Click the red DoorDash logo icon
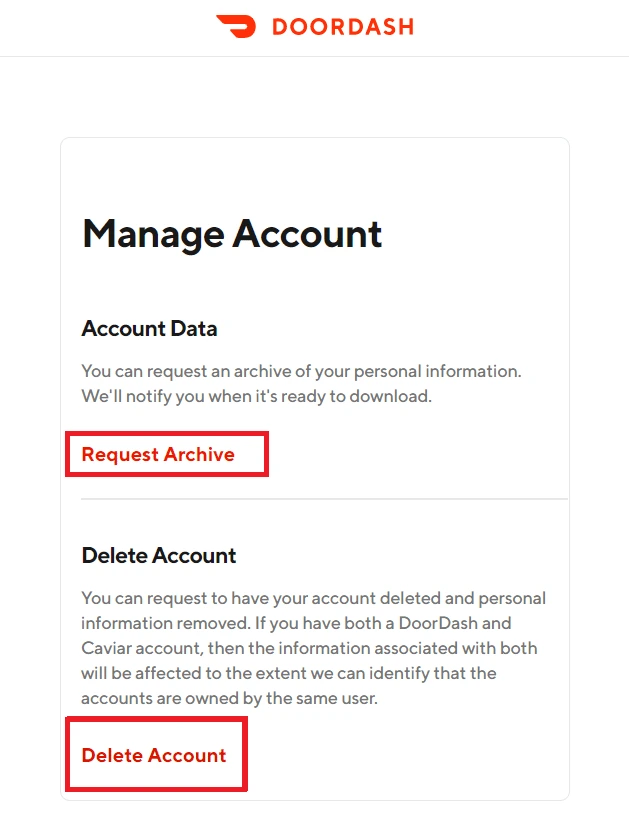The image size is (629, 833). coord(236,26)
